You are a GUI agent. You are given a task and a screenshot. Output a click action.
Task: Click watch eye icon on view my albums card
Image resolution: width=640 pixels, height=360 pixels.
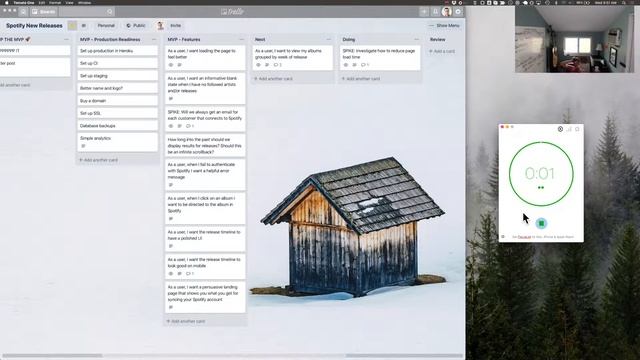click(x=258, y=65)
